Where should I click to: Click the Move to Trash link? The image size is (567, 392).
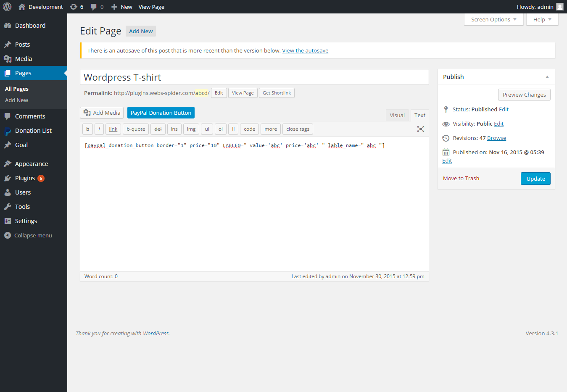click(x=461, y=178)
